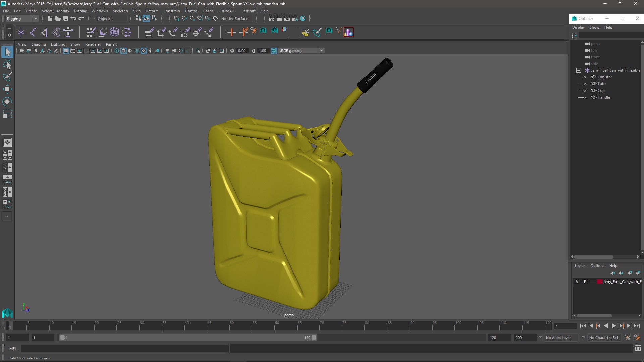
Task: Click the MEL command input field
Action: pos(124,349)
